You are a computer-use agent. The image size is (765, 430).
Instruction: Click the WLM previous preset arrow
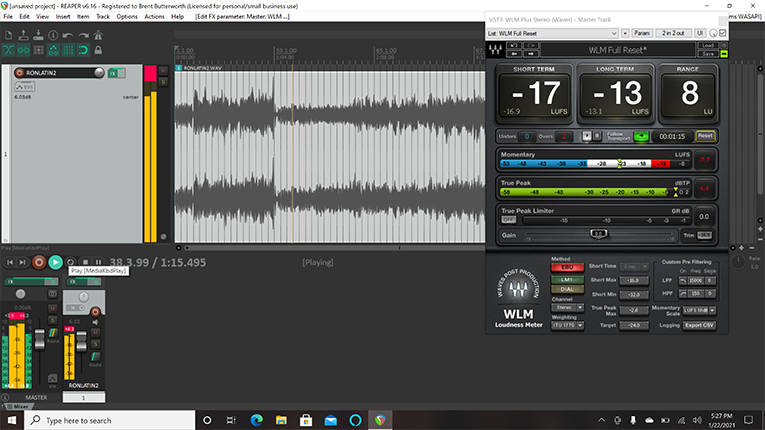coord(514,54)
